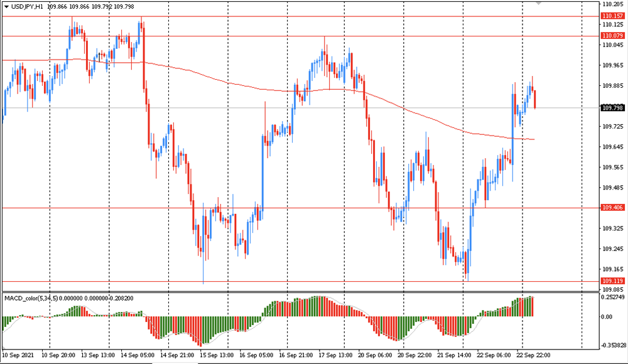
Task: Click the 109.085 price scale value
Action: pos(613,289)
